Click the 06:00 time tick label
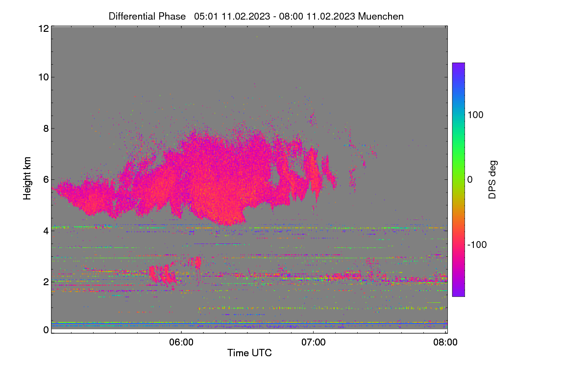The width and height of the screenshot is (588, 392). [181, 342]
